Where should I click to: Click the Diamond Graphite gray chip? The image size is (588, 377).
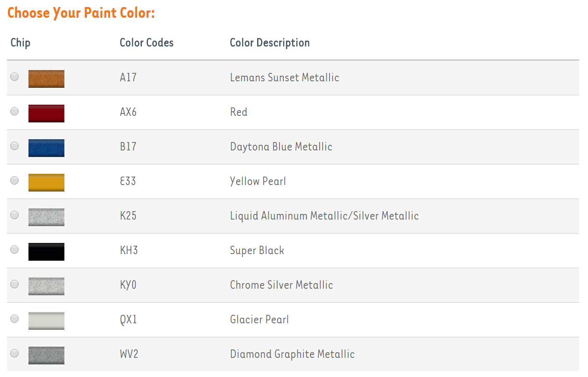click(46, 356)
